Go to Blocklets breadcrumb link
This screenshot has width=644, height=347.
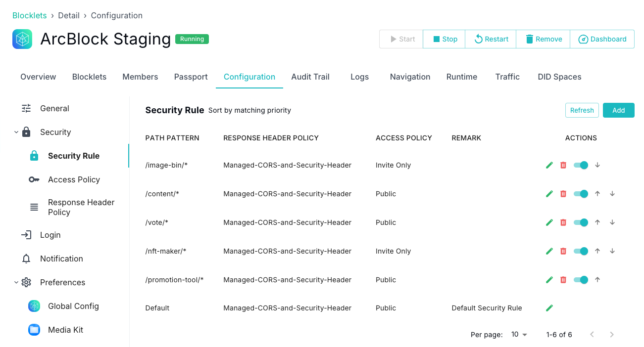tap(30, 15)
